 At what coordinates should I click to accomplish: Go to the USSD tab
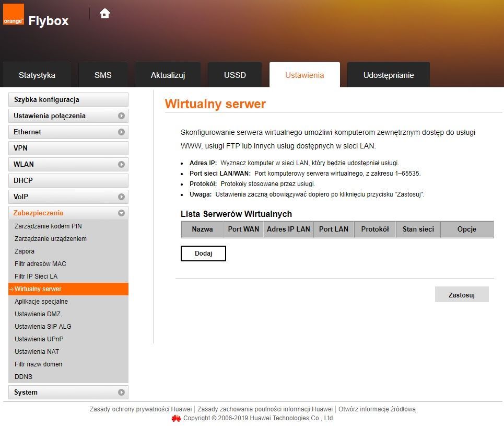tap(235, 75)
